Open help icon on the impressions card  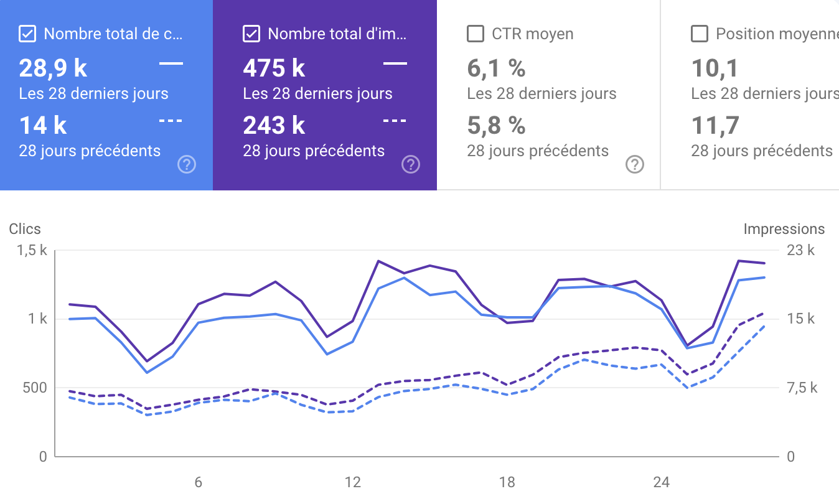tap(411, 165)
